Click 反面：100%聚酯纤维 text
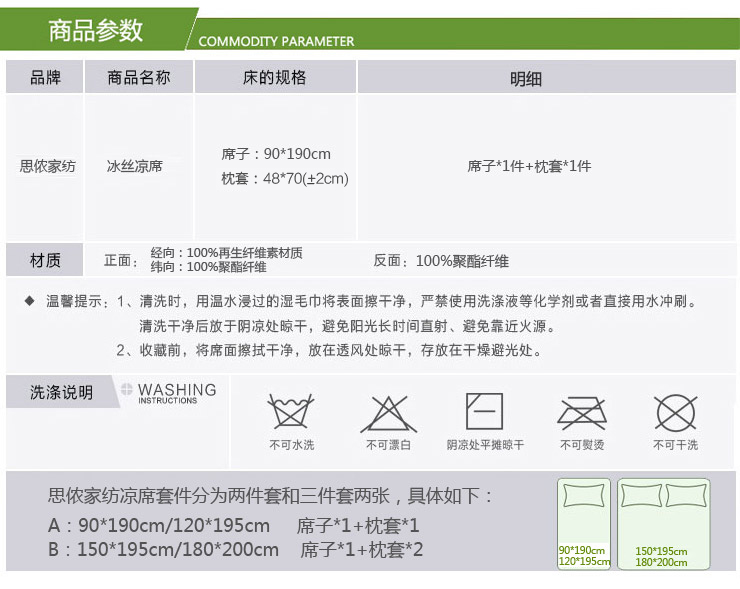 click(x=441, y=261)
